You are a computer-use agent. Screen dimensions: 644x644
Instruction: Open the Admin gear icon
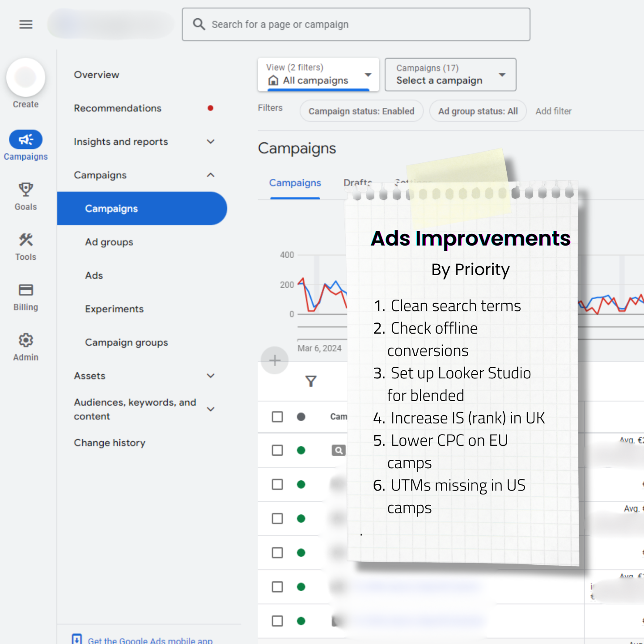coord(26,340)
